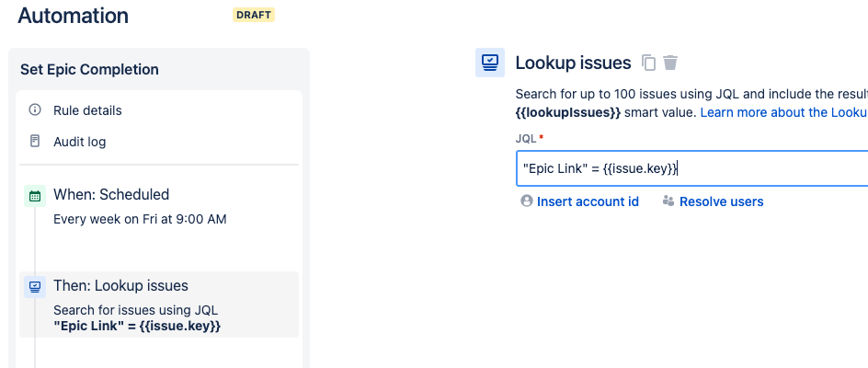The image size is (868, 368).
Task: Click the Rule details info icon
Action: click(35, 109)
